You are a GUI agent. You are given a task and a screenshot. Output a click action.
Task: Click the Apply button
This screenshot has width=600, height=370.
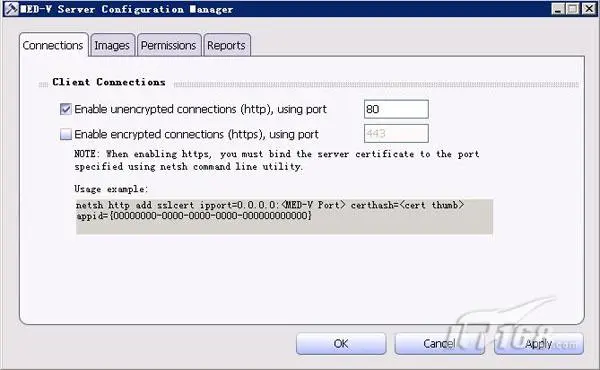point(539,344)
